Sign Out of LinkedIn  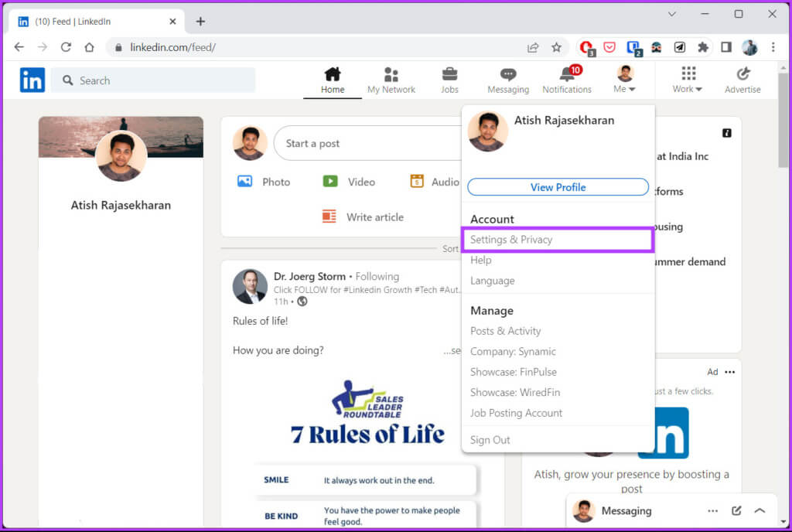[490, 440]
